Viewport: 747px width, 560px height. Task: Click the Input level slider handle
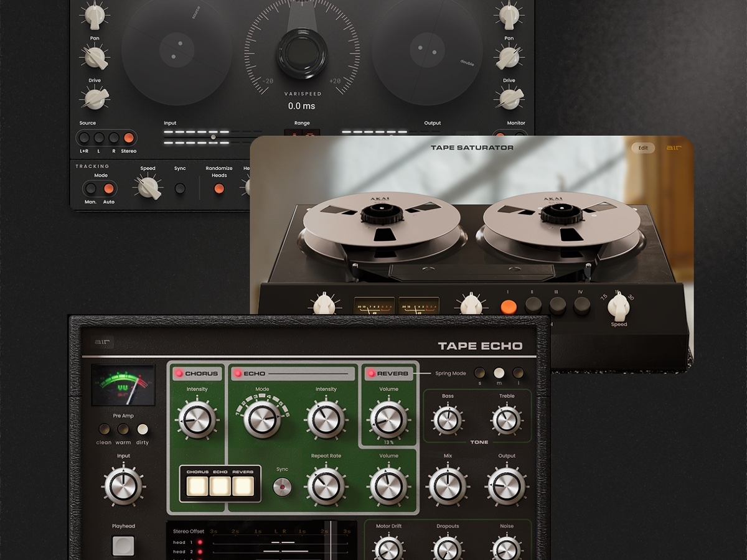pos(214,137)
